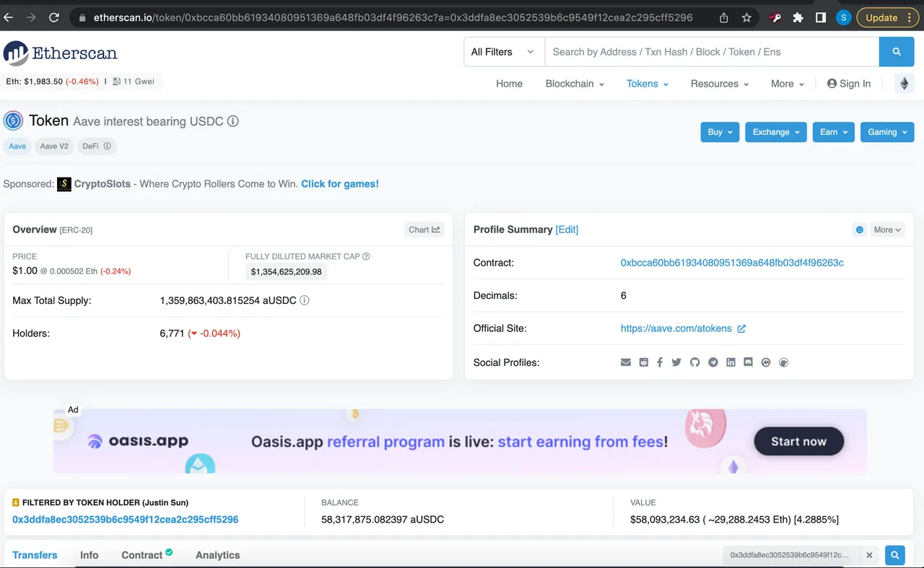Open the browser extensions puzzle icon
This screenshot has width=924, height=568.
798,17
